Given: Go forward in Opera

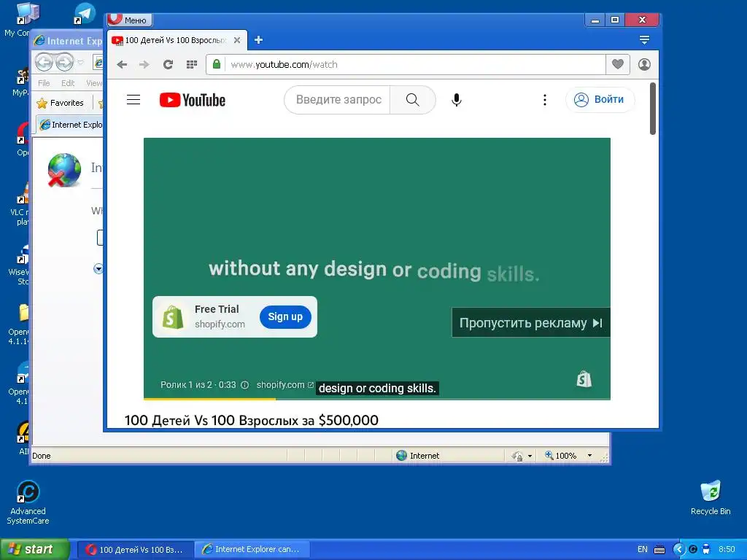Looking at the screenshot, I should click(144, 64).
